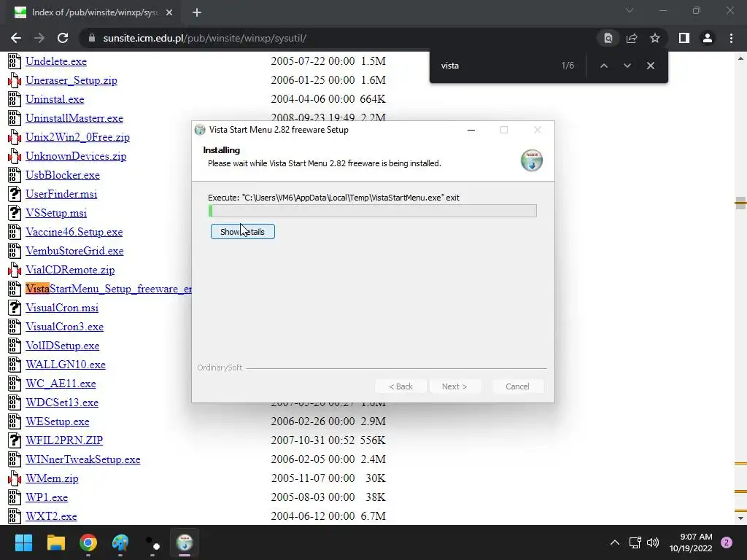Click the WESetup.exe link
Screen dimensions: 747x560
click(58, 421)
